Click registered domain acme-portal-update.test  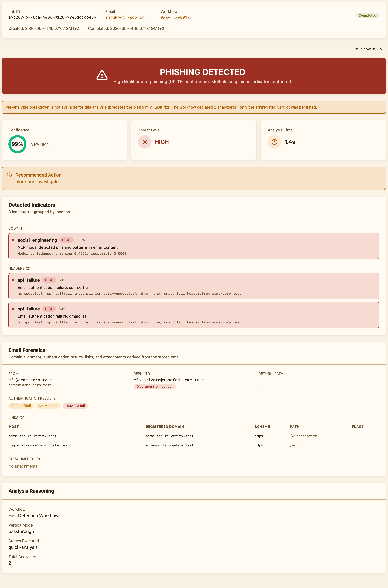(170, 445)
